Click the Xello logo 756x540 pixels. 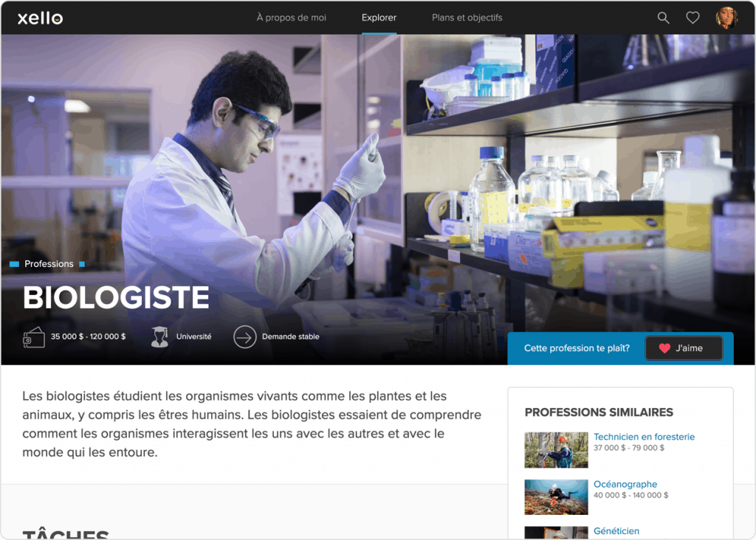point(40,18)
